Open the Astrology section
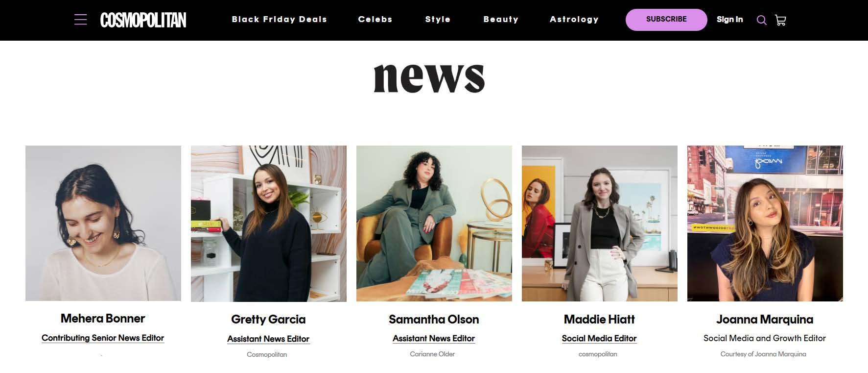This screenshot has height=373, width=868. point(574,20)
